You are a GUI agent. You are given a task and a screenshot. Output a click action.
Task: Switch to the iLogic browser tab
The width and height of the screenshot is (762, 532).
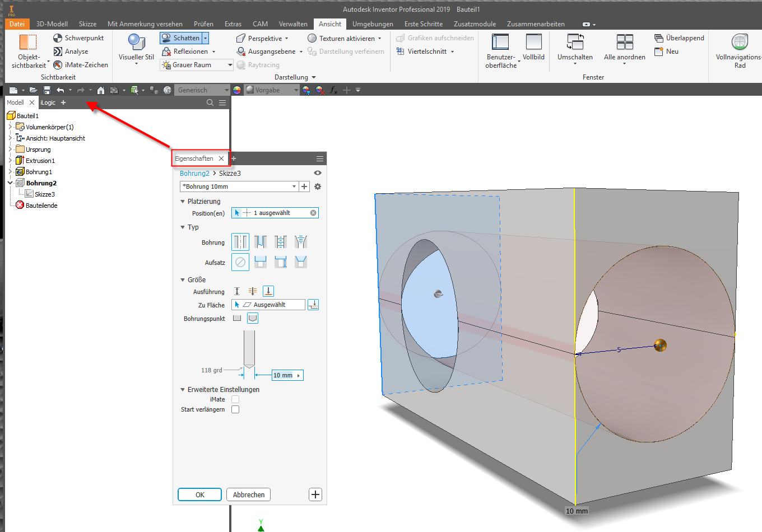pyautogui.click(x=48, y=102)
